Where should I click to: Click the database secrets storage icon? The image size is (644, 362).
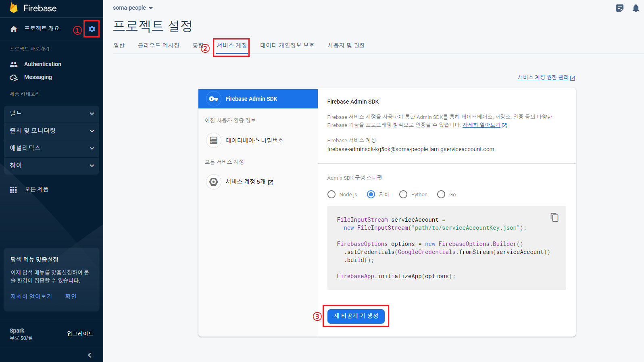(214, 140)
